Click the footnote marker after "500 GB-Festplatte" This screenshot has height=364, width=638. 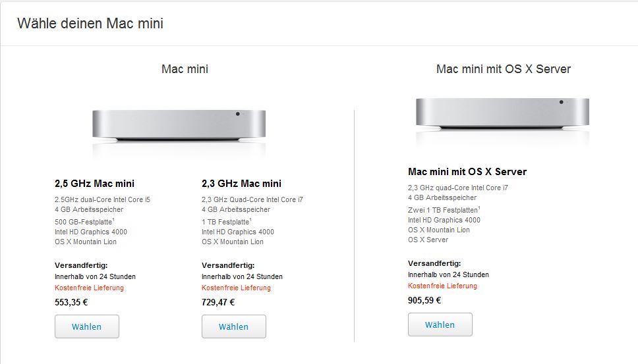tap(114, 219)
